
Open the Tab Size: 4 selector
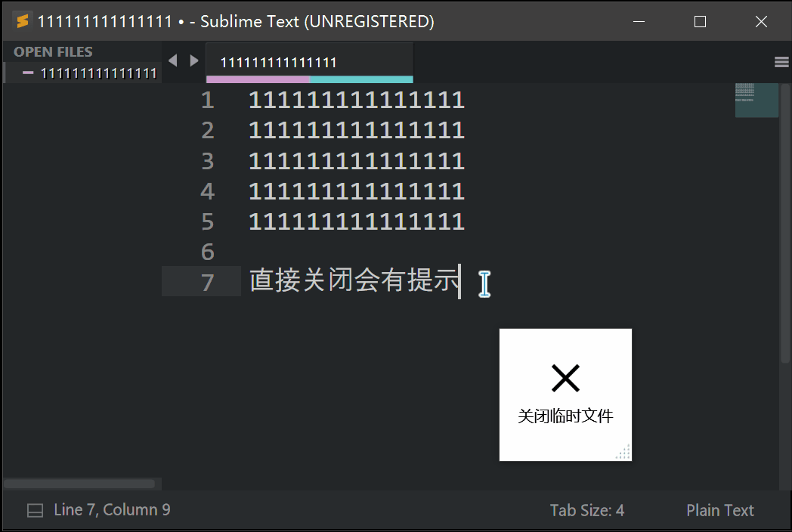pos(587,510)
